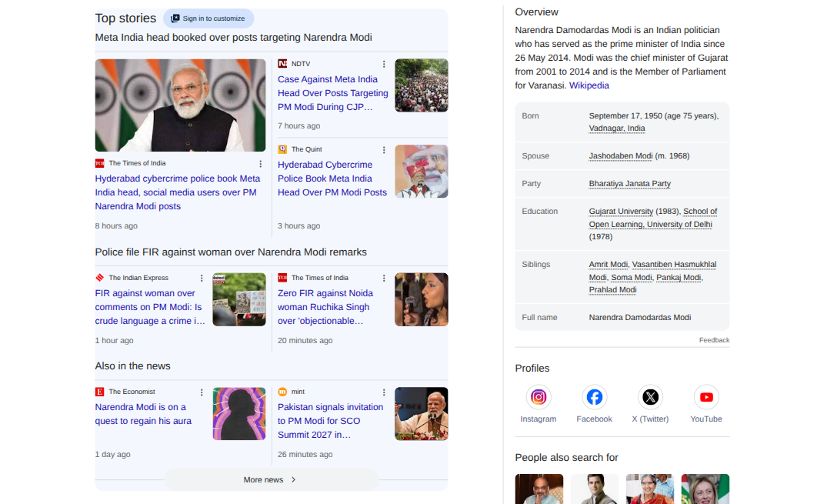Click The Indian Express source logo

(x=100, y=278)
